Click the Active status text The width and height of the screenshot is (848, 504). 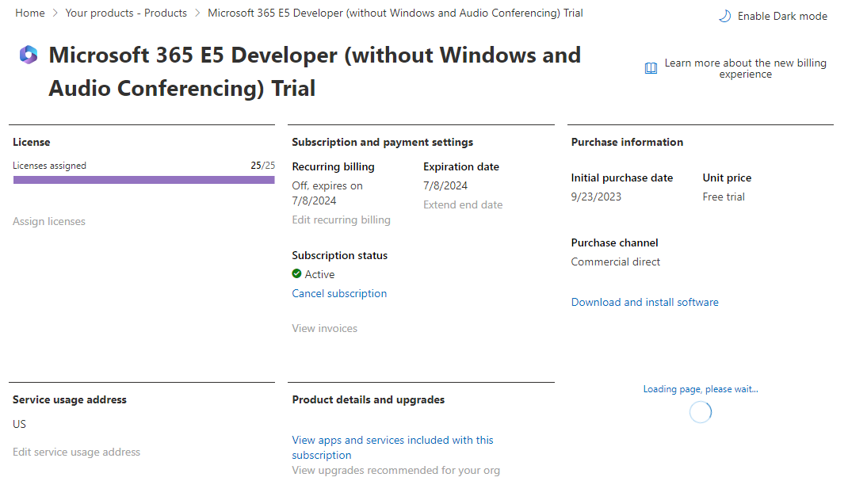(319, 274)
